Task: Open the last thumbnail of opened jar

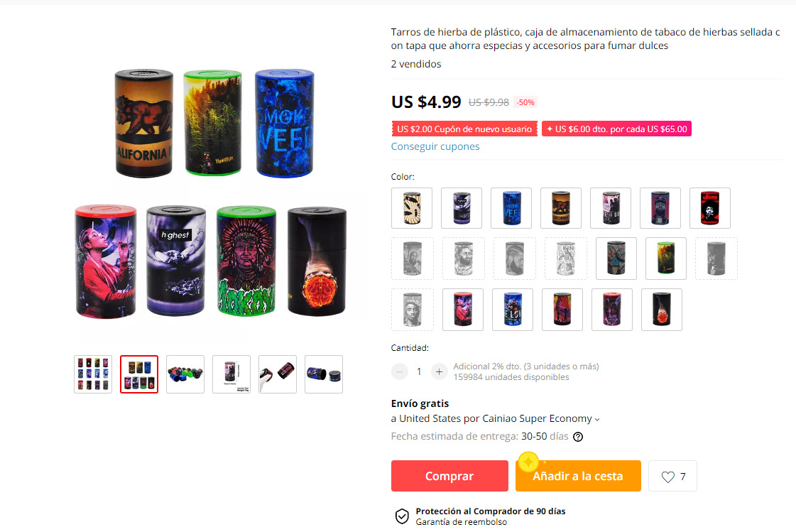Action: [x=324, y=374]
